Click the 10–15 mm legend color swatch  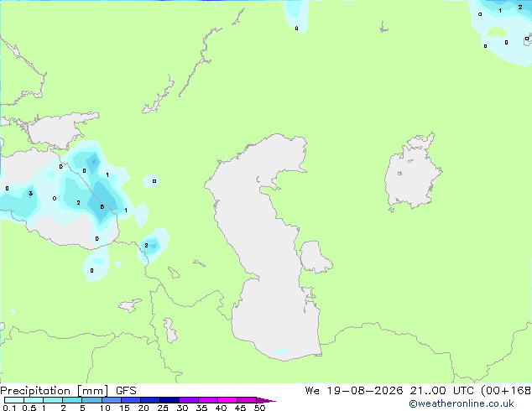pos(112,400)
